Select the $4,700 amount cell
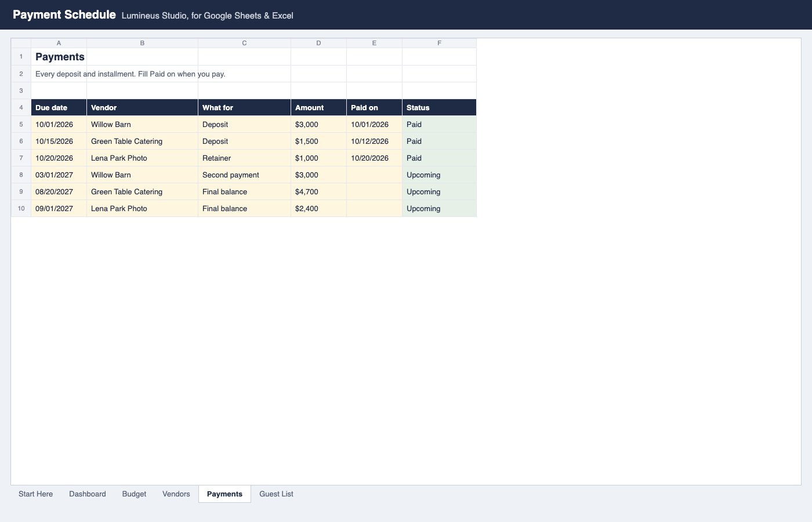Screen dimensions: 812x522 tap(318, 192)
